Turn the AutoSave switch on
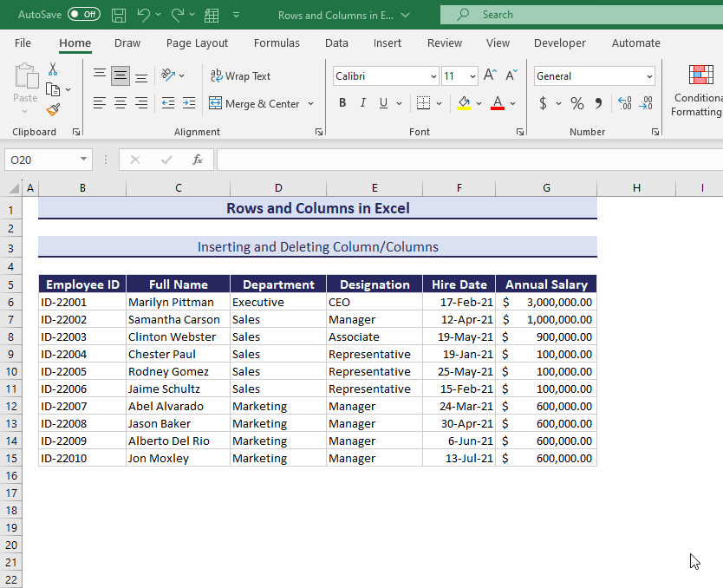The height and width of the screenshot is (588, 723). (x=81, y=14)
